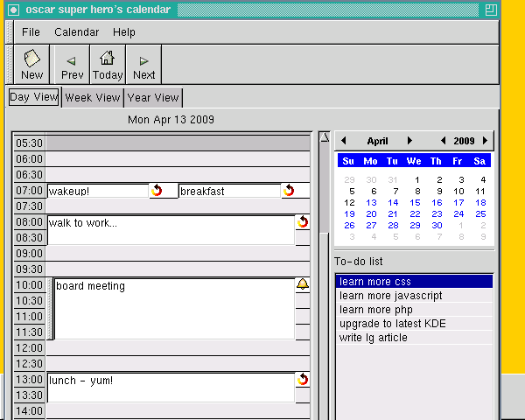
Task: Go to previous month arrow beside April
Action: [x=344, y=141]
